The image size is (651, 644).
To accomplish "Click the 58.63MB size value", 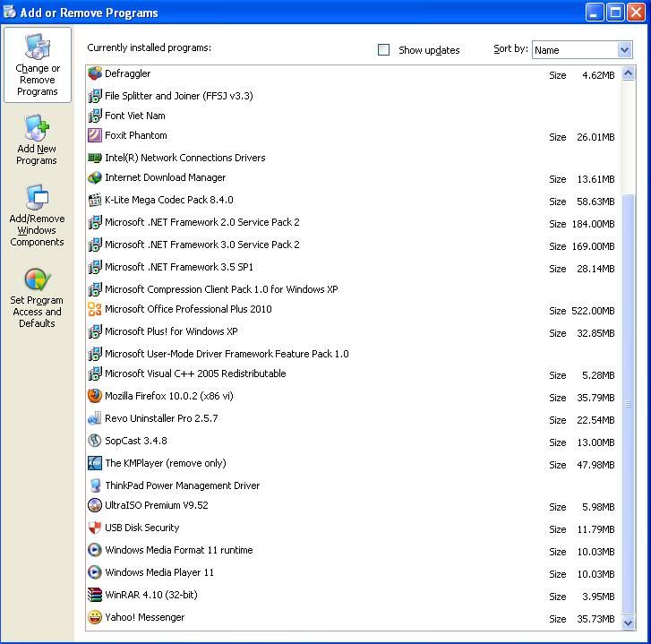I will (x=595, y=202).
